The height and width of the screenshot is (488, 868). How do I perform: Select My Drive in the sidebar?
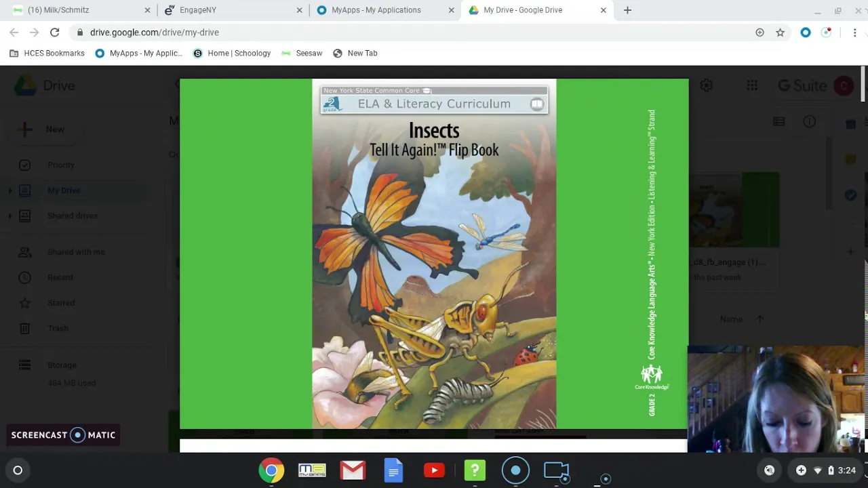pyautogui.click(x=64, y=190)
